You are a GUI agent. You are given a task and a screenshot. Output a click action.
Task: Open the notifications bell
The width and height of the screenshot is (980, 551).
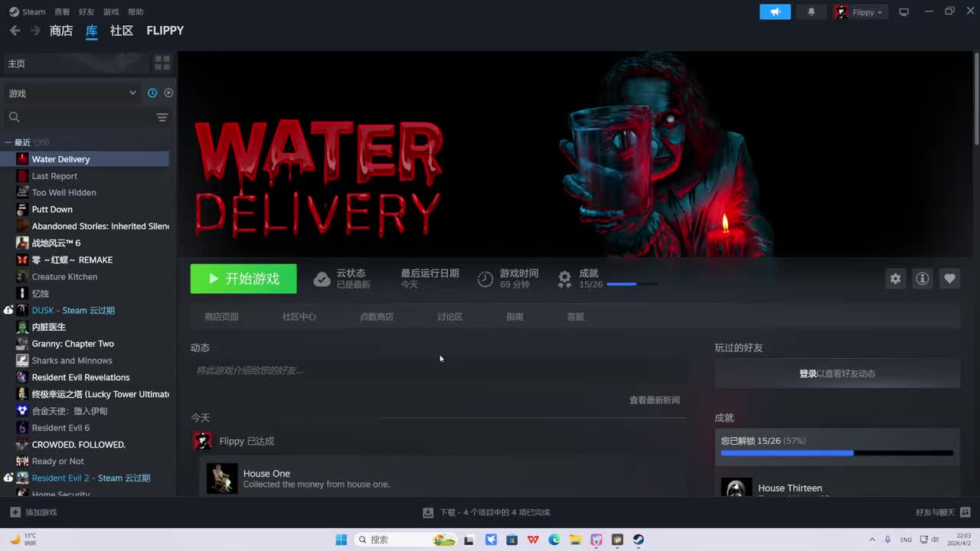click(x=812, y=11)
